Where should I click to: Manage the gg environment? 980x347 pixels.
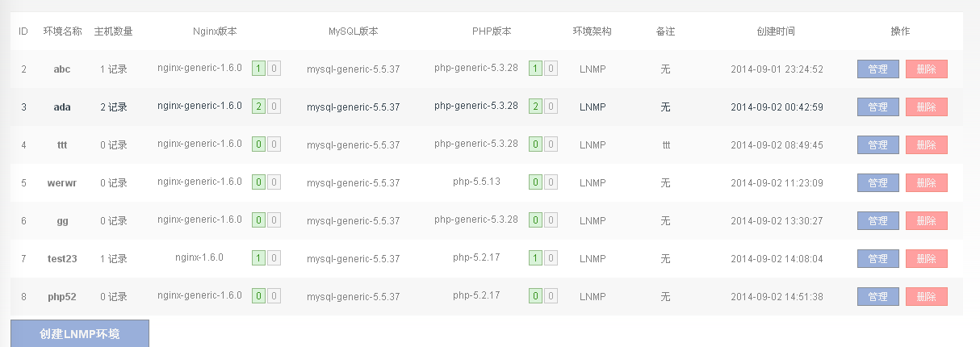pos(877,221)
